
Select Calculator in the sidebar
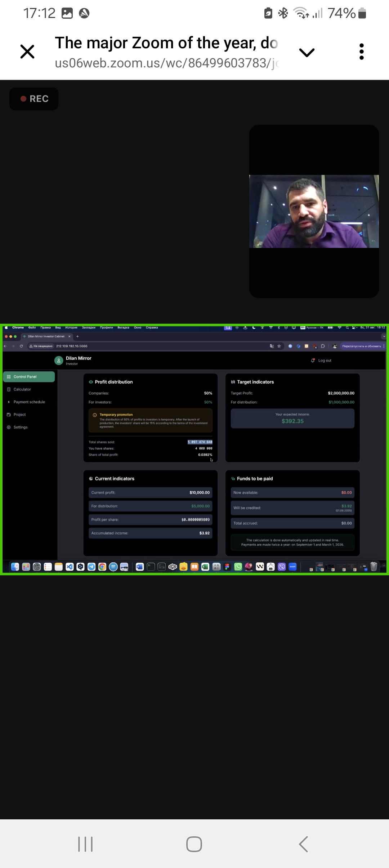[x=22, y=389]
